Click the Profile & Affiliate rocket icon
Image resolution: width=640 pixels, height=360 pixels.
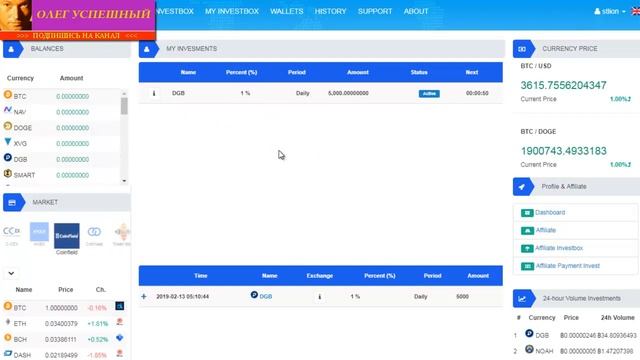(x=522, y=187)
